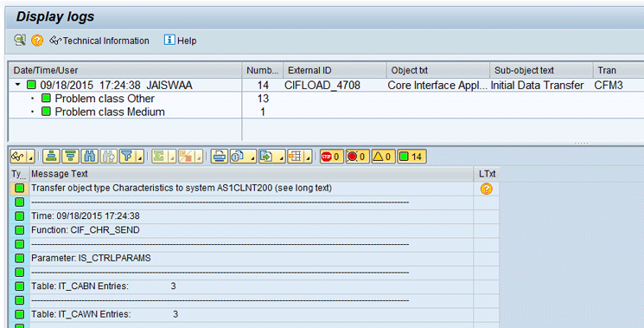
Task: Toggle the stop-sign abort messages filter (0)
Action: click(x=331, y=157)
